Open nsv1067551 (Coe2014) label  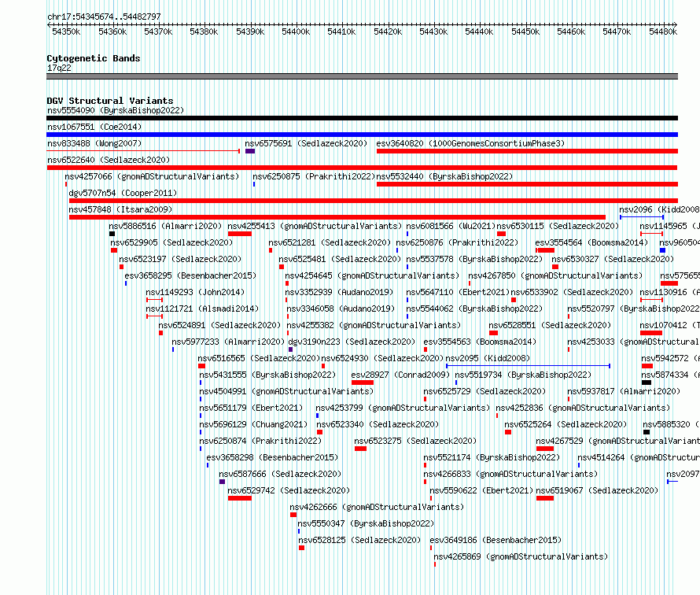(94, 127)
